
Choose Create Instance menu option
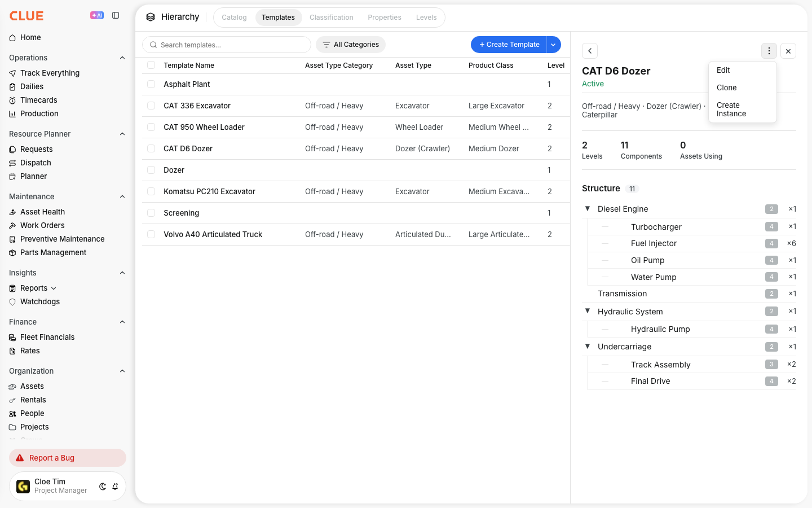743,110
